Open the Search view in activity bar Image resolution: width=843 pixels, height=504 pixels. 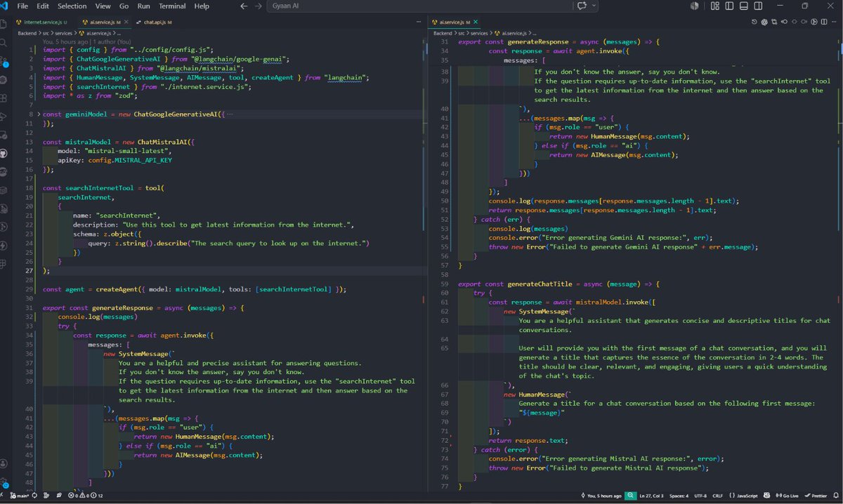click(4, 44)
